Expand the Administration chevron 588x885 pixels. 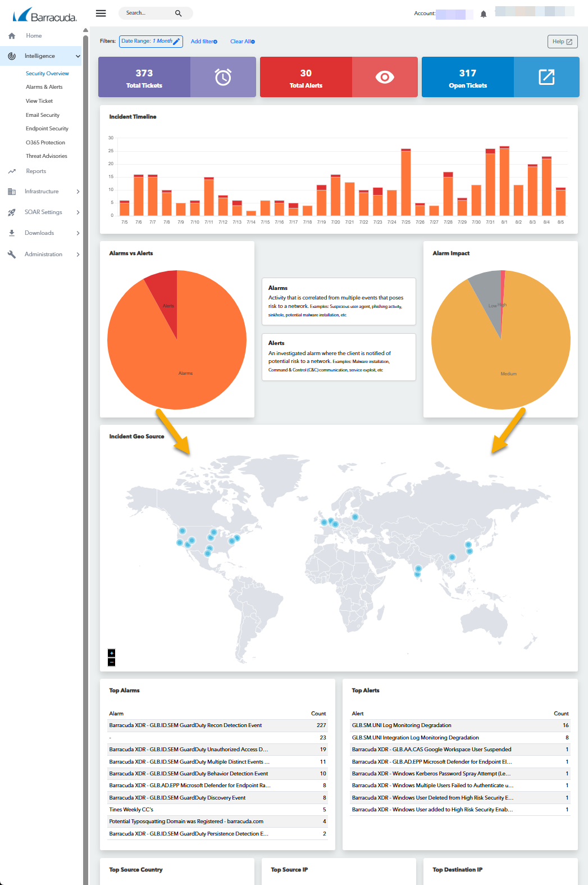pyautogui.click(x=78, y=255)
